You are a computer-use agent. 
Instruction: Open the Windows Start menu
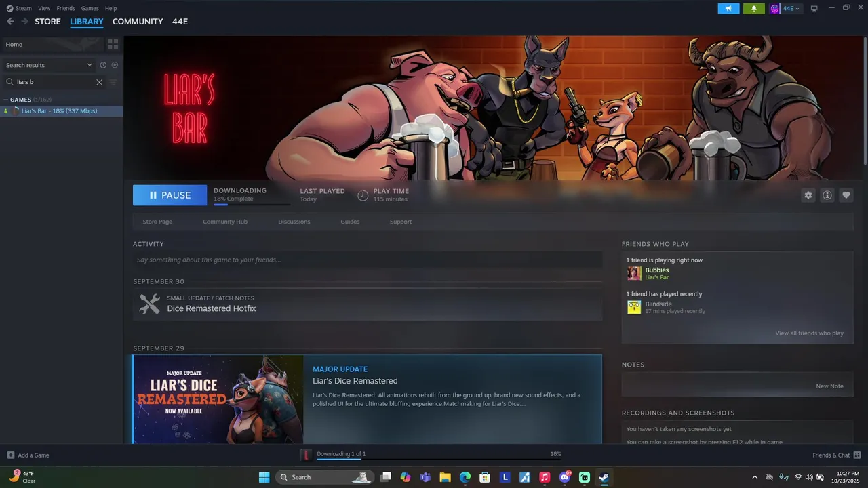click(x=264, y=477)
